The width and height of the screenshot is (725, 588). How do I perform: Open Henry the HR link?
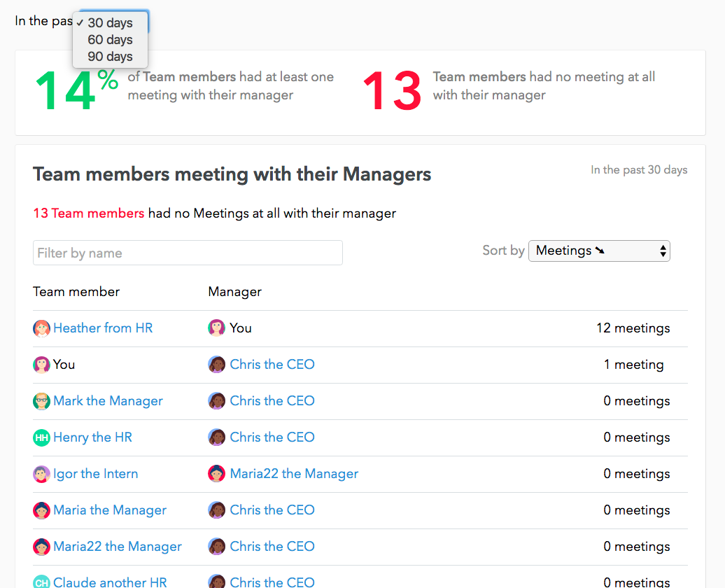[x=93, y=437]
